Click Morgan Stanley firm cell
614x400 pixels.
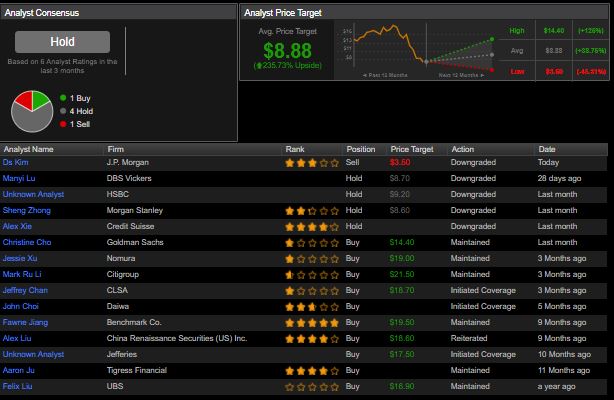[135, 210]
